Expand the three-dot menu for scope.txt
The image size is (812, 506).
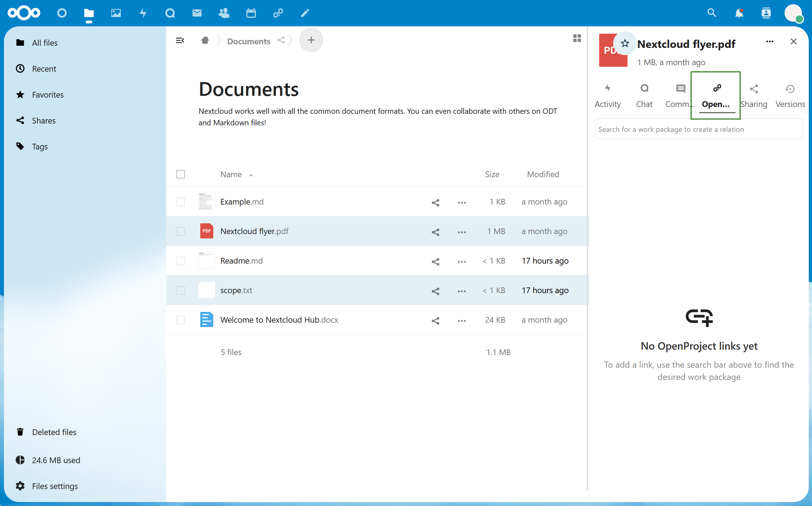click(461, 290)
